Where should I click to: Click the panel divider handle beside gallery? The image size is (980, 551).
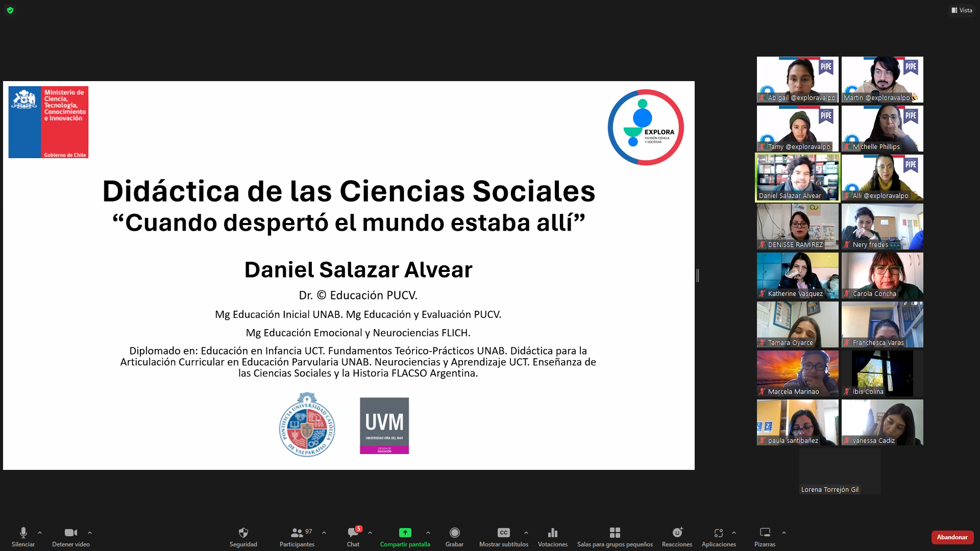point(698,275)
